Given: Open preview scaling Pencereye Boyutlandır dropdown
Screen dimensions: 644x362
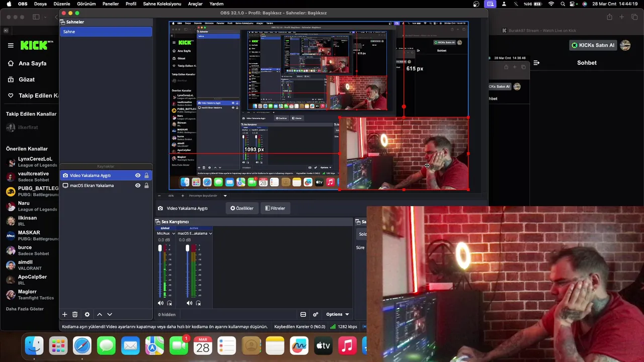Looking at the screenshot, I should (x=225, y=196).
